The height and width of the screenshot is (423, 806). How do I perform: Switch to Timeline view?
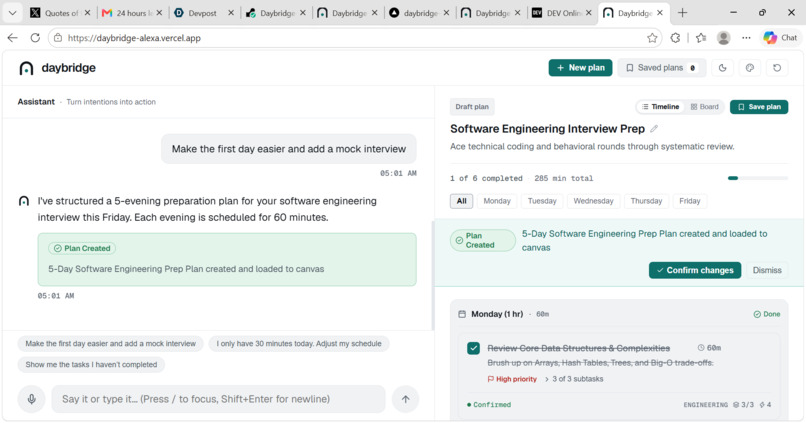(661, 107)
